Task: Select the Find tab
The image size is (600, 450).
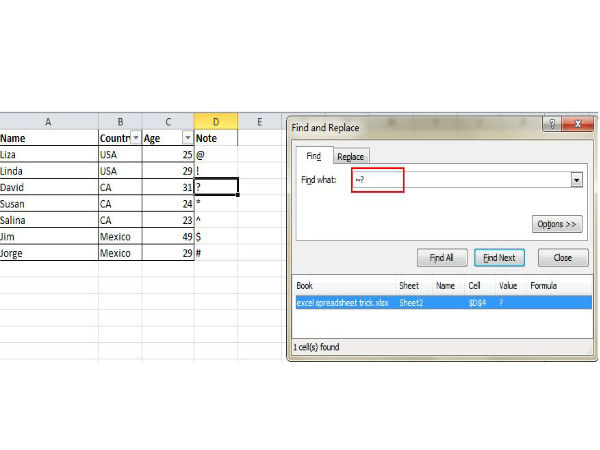Action: click(313, 156)
